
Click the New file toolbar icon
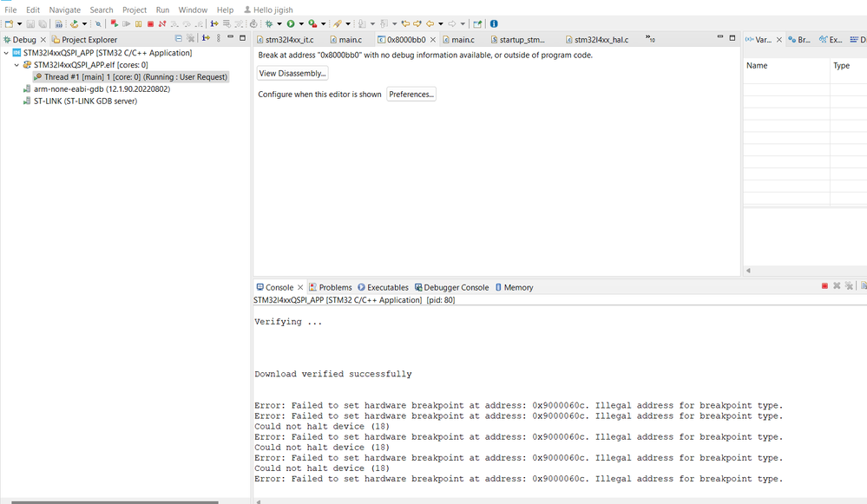9,23
